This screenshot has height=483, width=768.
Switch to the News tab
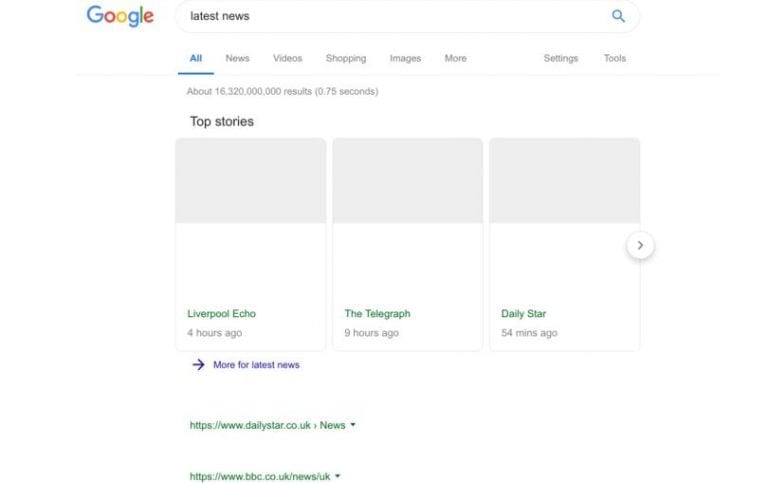click(237, 58)
